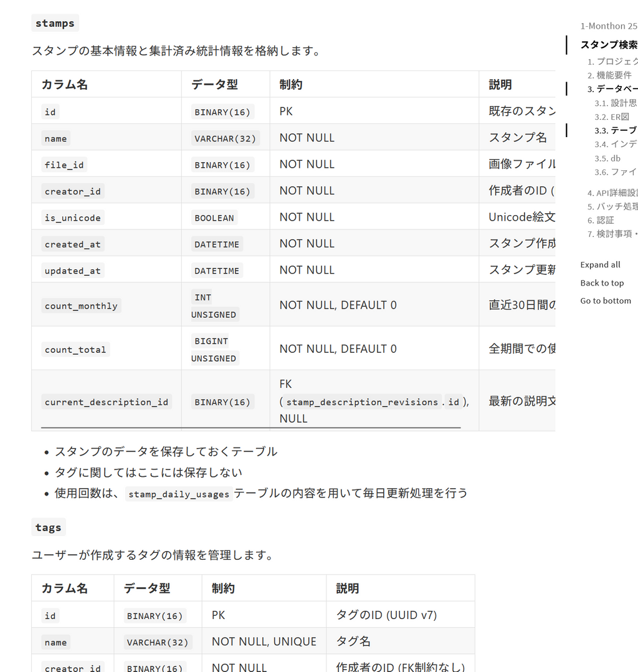
Task: Click the stamps code heading
Action: (x=55, y=22)
